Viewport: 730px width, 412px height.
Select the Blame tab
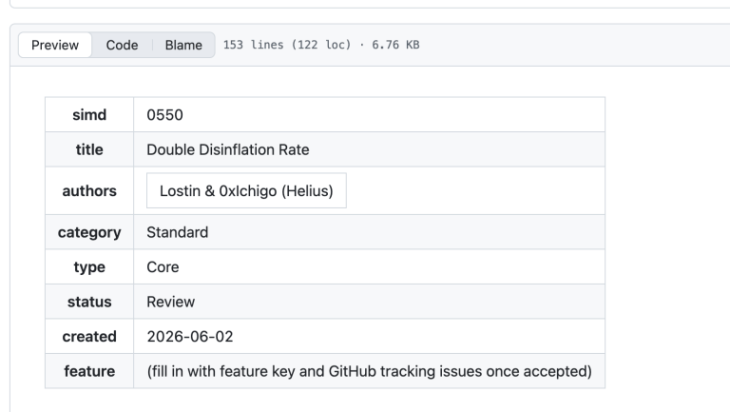click(x=183, y=45)
